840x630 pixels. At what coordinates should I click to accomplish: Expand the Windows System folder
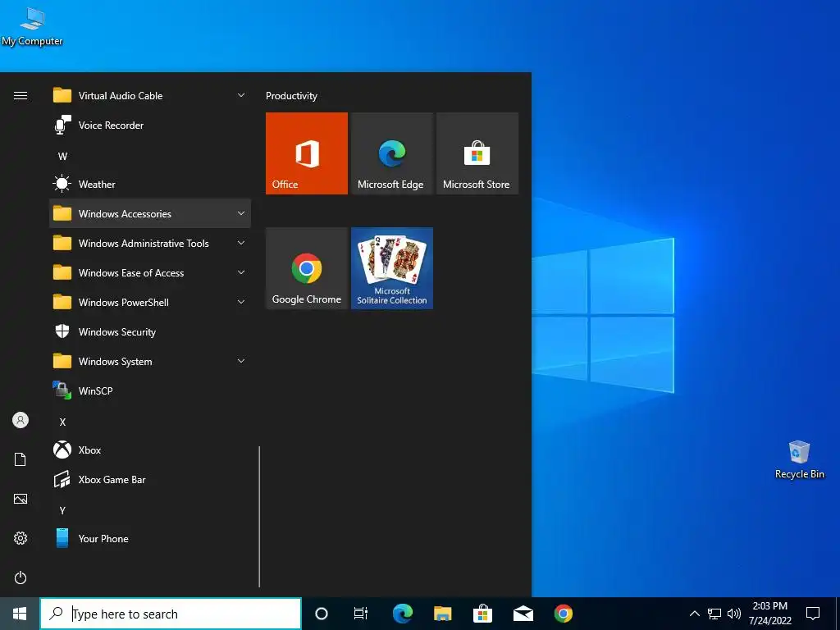(150, 362)
